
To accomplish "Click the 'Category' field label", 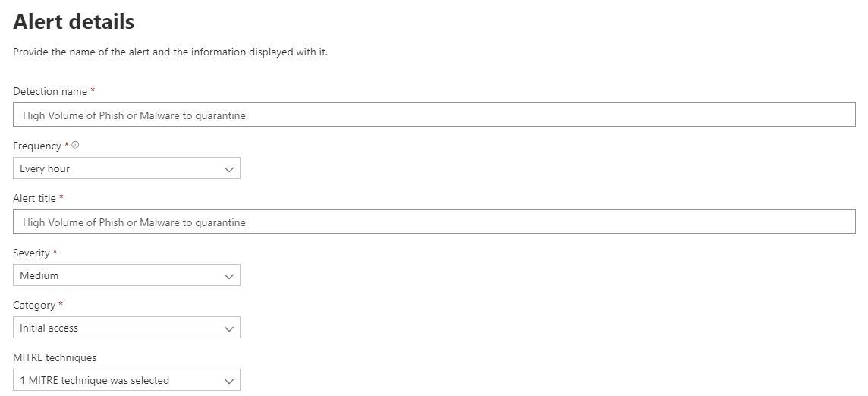I will point(34,306).
